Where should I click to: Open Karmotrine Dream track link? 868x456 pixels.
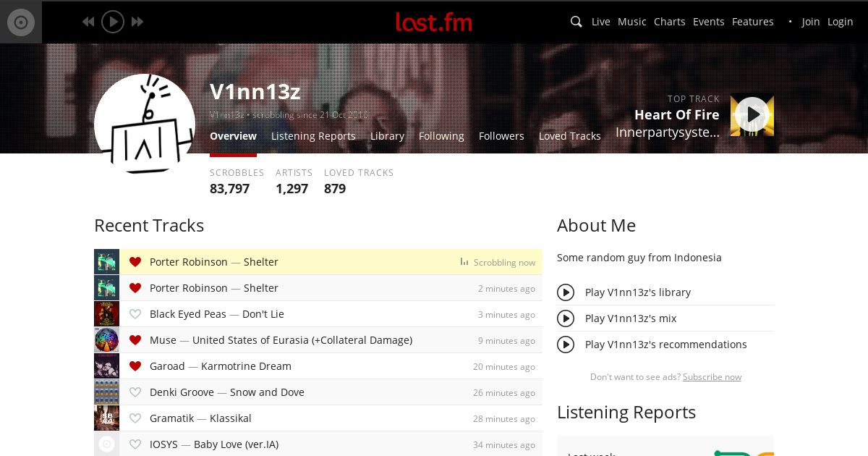point(246,366)
